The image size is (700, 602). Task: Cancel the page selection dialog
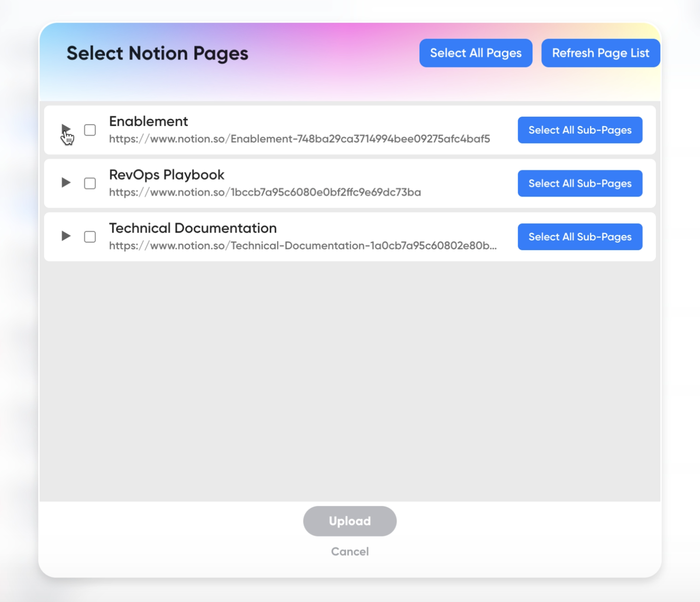[x=350, y=551]
